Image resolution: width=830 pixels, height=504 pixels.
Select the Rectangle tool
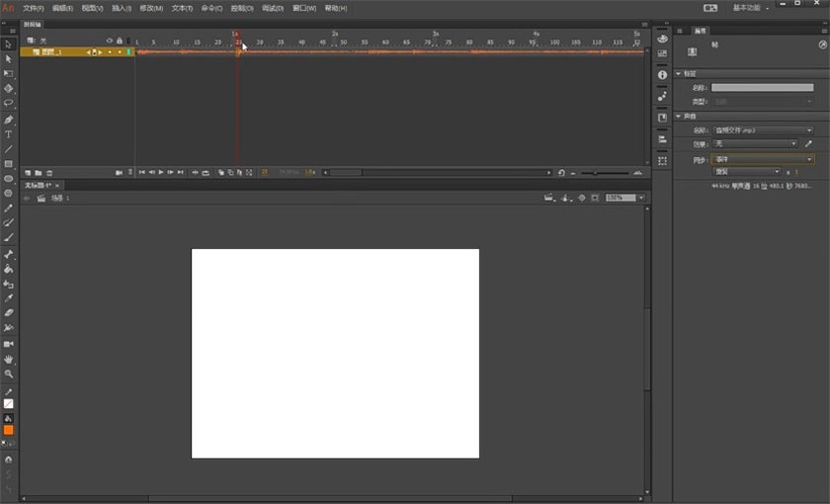point(9,164)
